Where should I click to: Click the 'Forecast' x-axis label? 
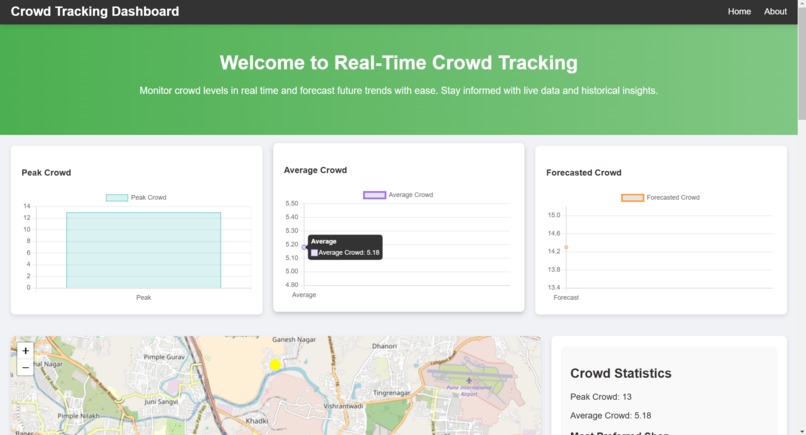(566, 298)
